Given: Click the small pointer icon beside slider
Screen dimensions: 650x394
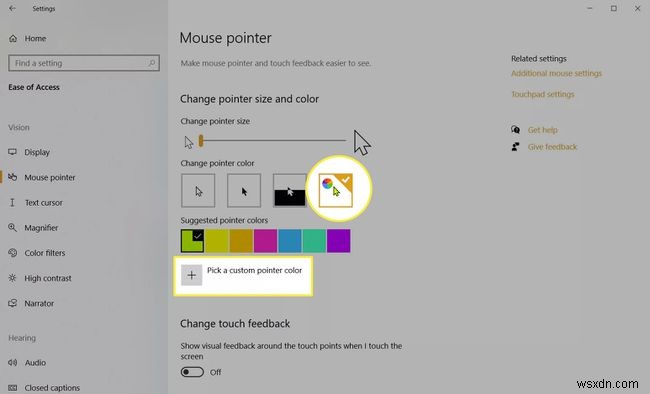Looking at the screenshot, I should pos(189,143).
